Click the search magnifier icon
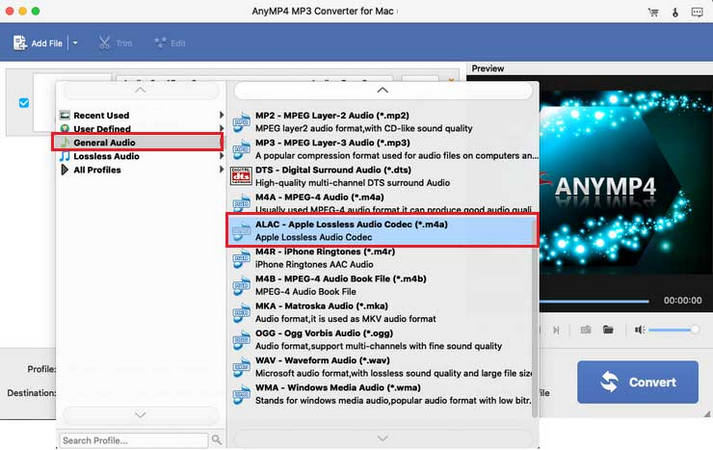Image resolution: width=713 pixels, height=450 pixels. coord(217,440)
